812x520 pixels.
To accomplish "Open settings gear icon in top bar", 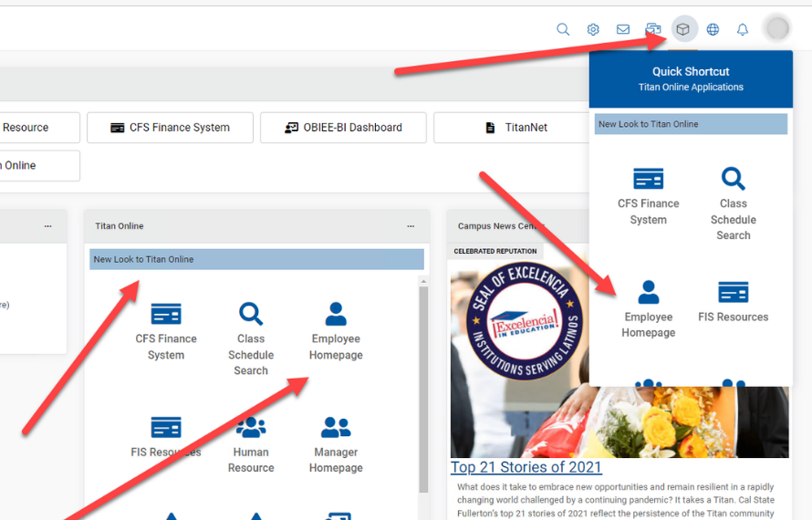I will click(593, 29).
